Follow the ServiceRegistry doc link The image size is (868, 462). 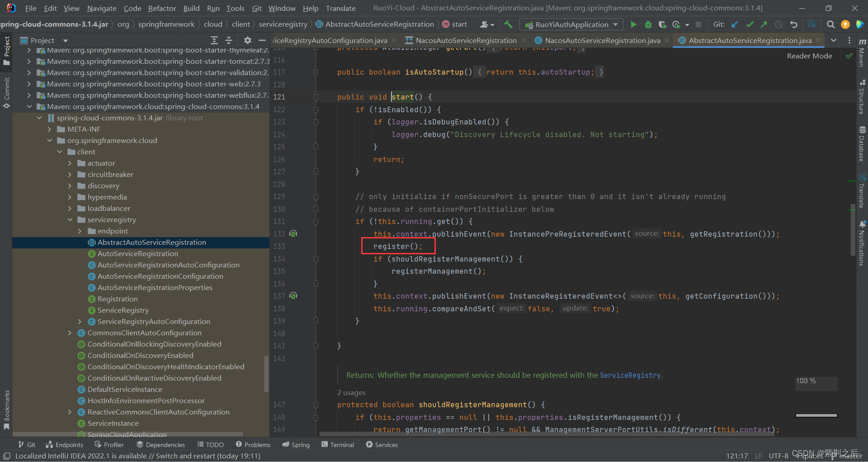click(630, 375)
